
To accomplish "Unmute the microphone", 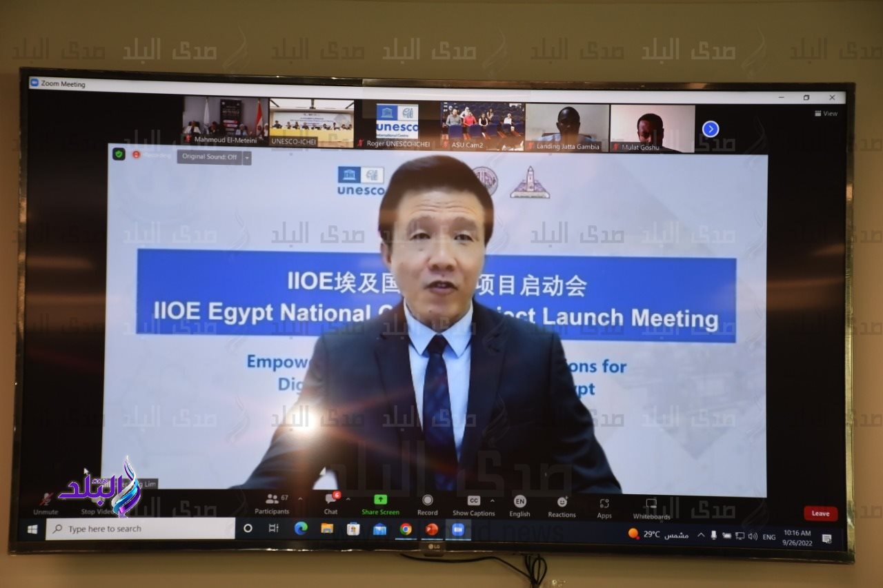I will click(46, 502).
